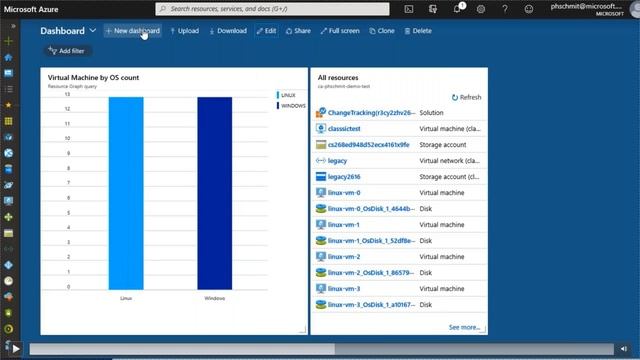
Task: Open the feedback smiley icon
Action: tap(529, 9)
